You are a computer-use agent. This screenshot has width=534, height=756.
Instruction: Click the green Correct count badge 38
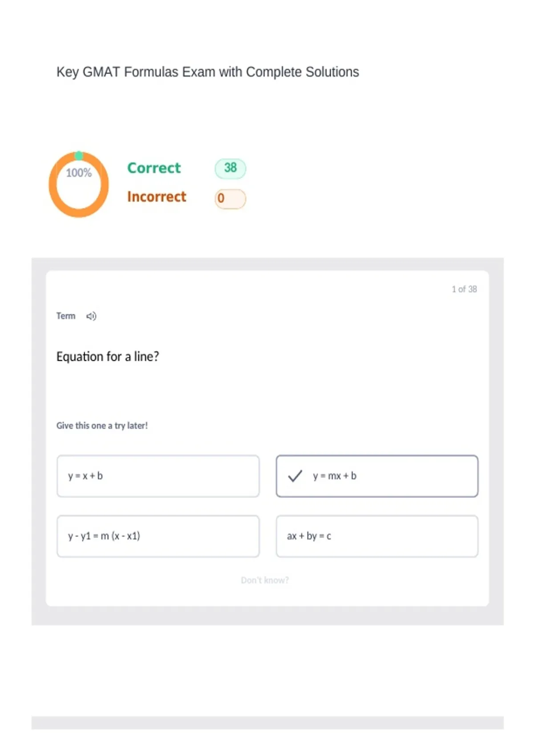pyautogui.click(x=231, y=168)
